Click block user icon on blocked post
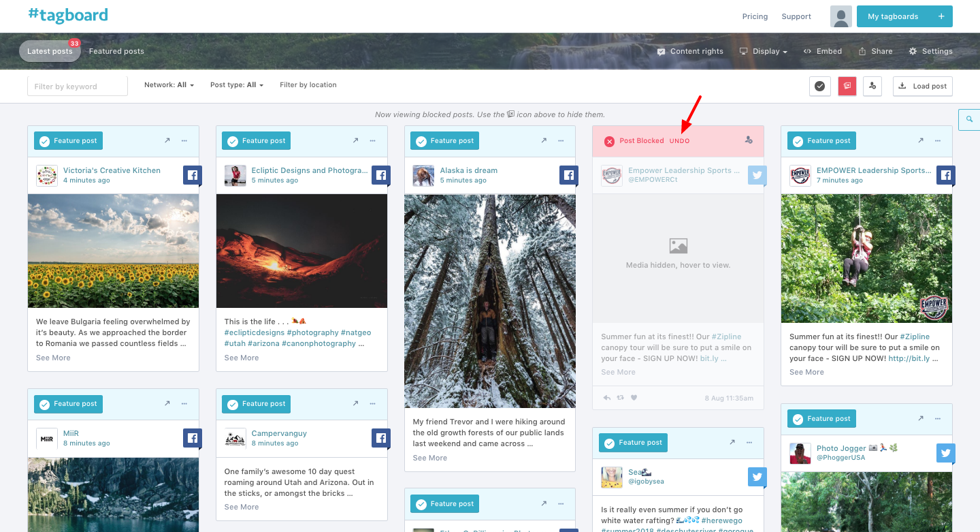 (x=749, y=140)
